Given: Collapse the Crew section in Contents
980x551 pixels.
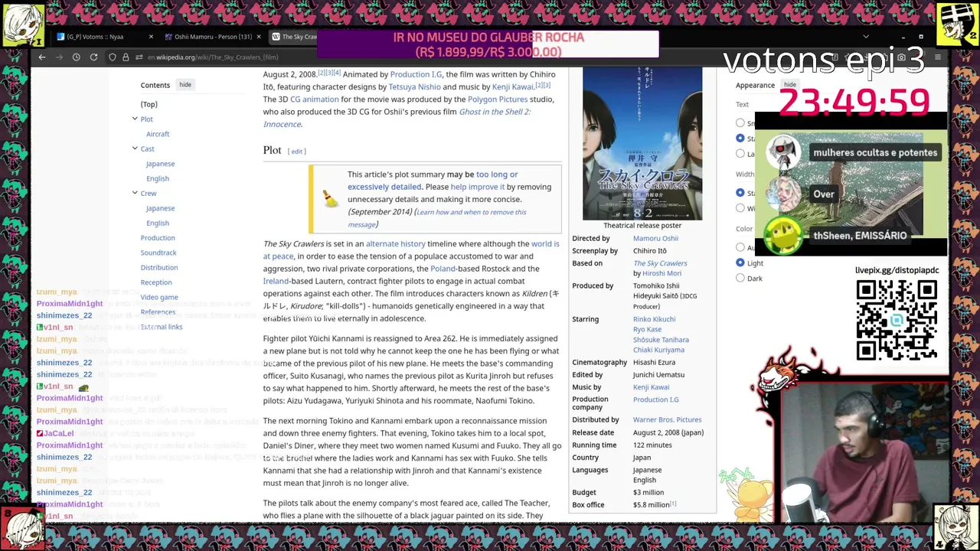Looking at the screenshot, I should (x=135, y=193).
